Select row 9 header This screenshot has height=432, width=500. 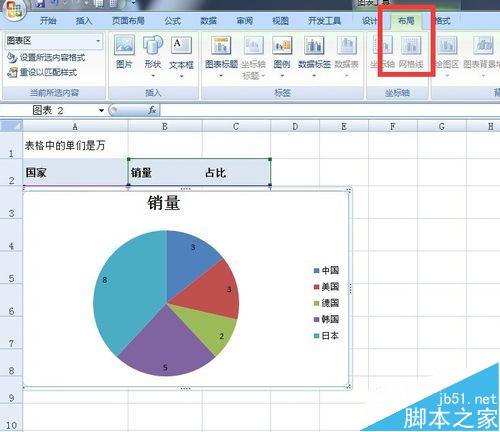pos(11,390)
